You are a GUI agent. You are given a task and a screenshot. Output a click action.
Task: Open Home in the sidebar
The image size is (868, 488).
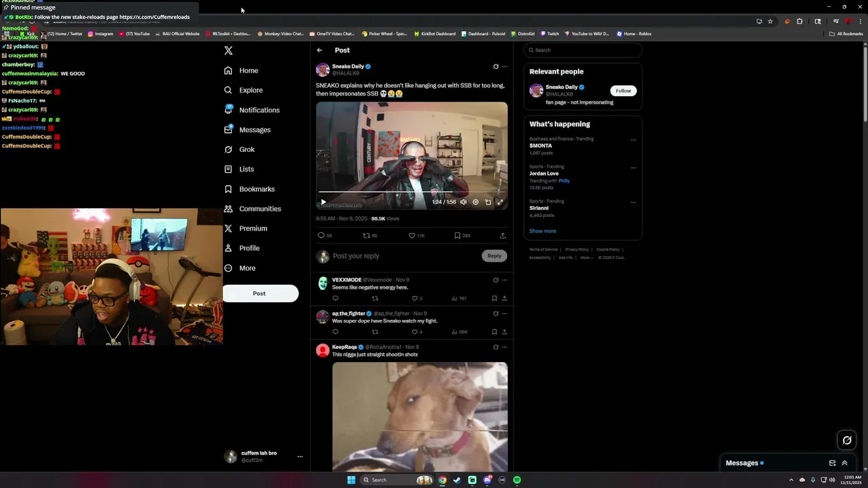[x=241, y=70]
